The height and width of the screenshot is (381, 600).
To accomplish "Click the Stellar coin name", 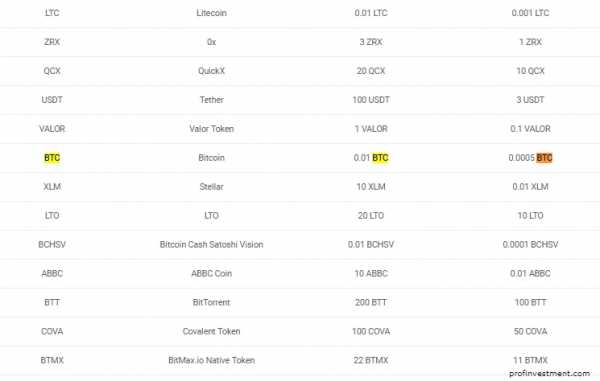I will coord(211,187).
